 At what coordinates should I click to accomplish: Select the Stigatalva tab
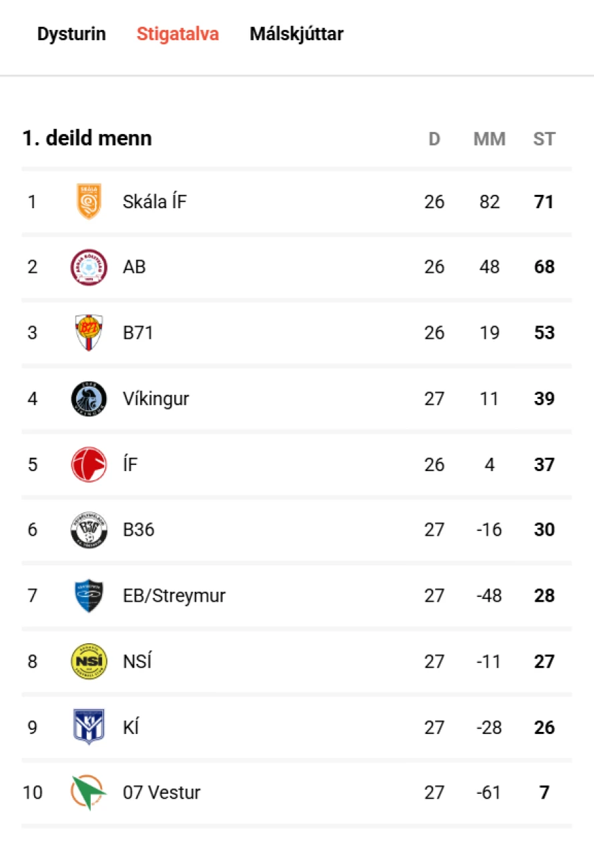(x=178, y=34)
